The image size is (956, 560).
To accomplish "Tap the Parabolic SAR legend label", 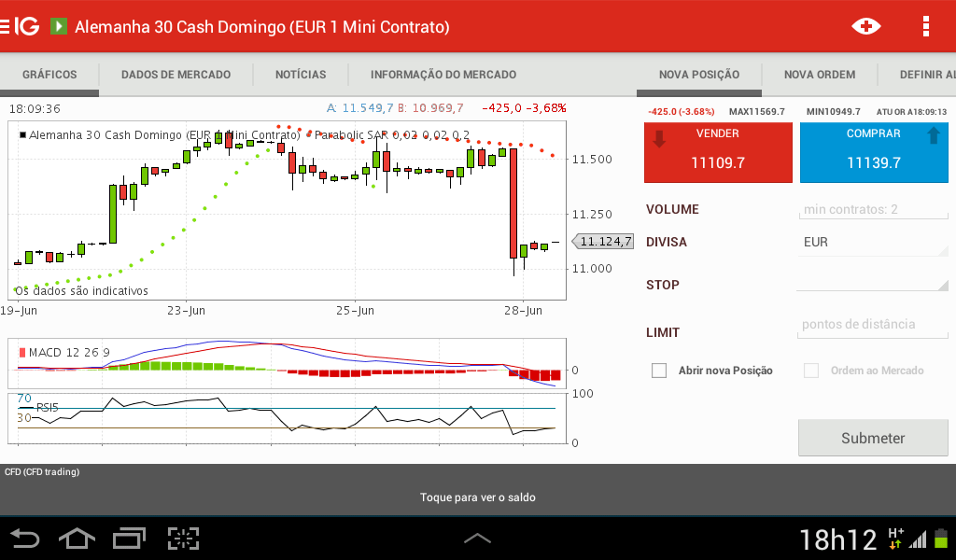I will 392,134.
